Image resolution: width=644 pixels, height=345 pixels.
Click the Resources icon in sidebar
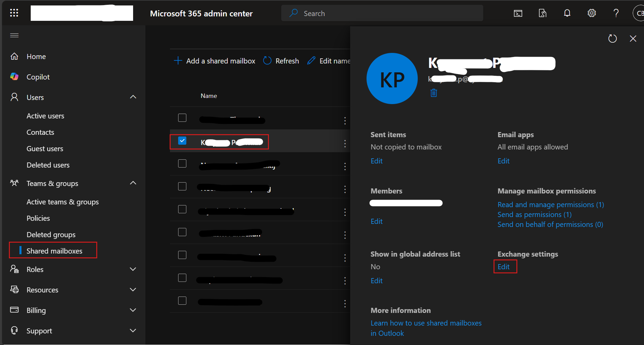tap(14, 290)
